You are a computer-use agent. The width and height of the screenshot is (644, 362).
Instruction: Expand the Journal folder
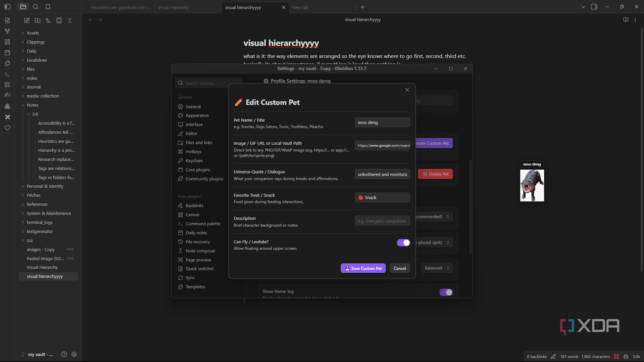(x=34, y=87)
